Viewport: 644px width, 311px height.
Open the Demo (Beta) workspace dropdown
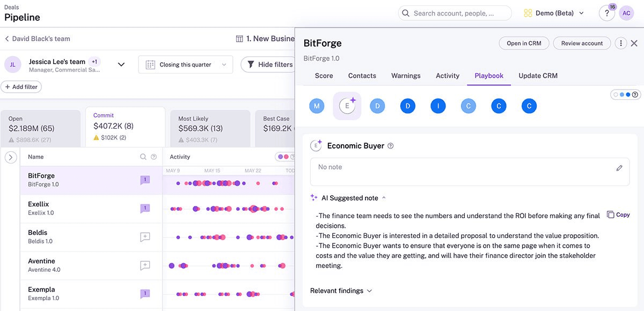click(x=554, y=13)
